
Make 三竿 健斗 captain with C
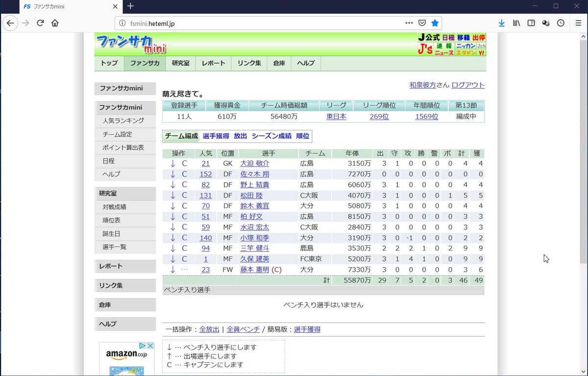coord(184,249)
